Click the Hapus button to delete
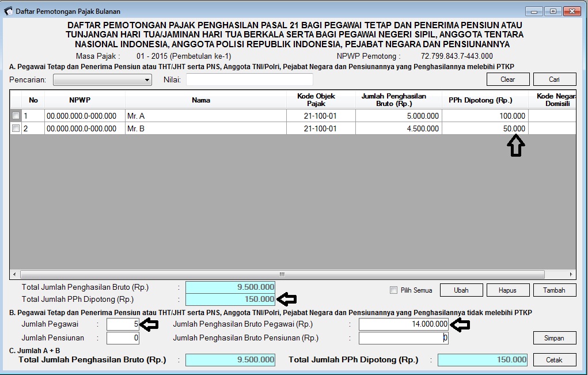This screenshot has width=588, height=375. 507,290
